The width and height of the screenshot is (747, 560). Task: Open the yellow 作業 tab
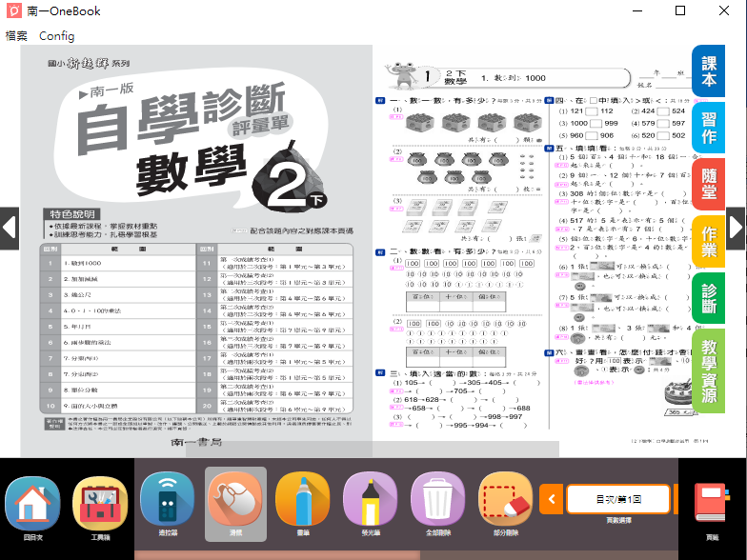(x=709, y=241)
